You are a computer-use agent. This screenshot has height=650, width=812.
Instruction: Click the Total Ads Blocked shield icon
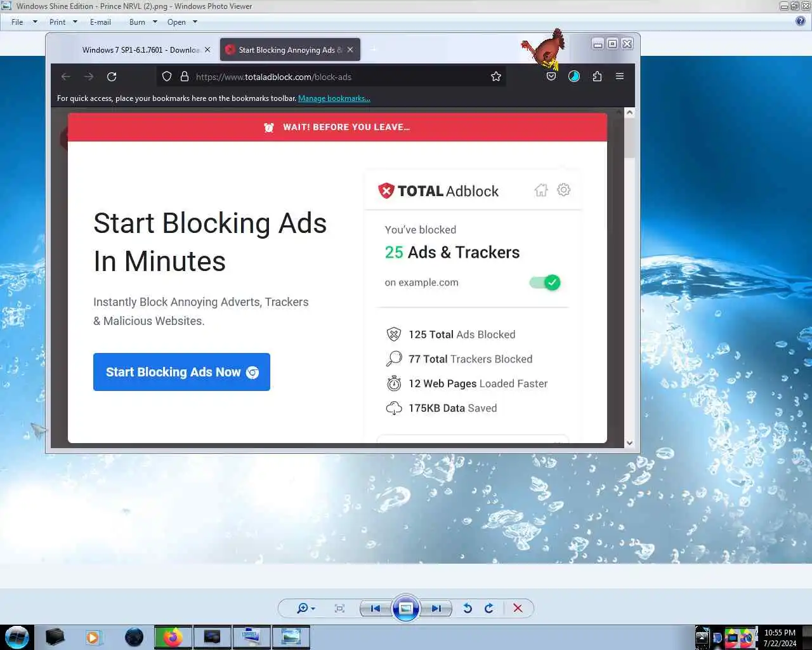tap(394, 335)
